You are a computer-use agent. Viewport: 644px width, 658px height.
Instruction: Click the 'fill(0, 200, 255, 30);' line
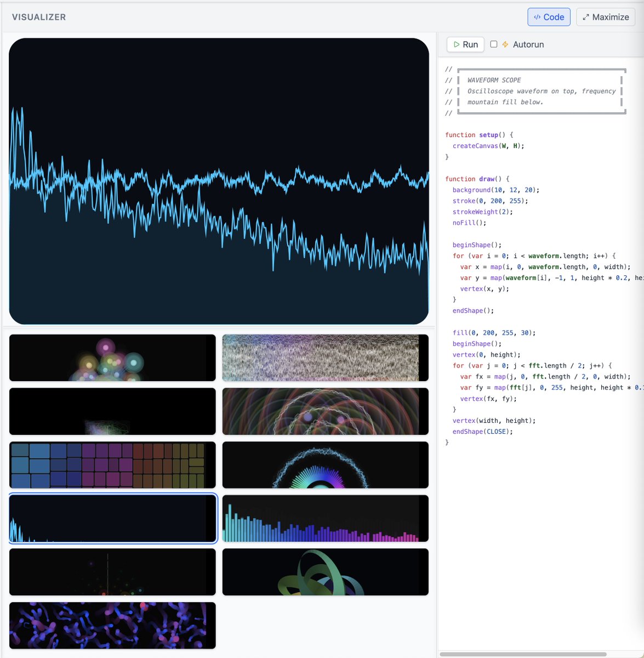pyautogui.click(x=494, y=333)
